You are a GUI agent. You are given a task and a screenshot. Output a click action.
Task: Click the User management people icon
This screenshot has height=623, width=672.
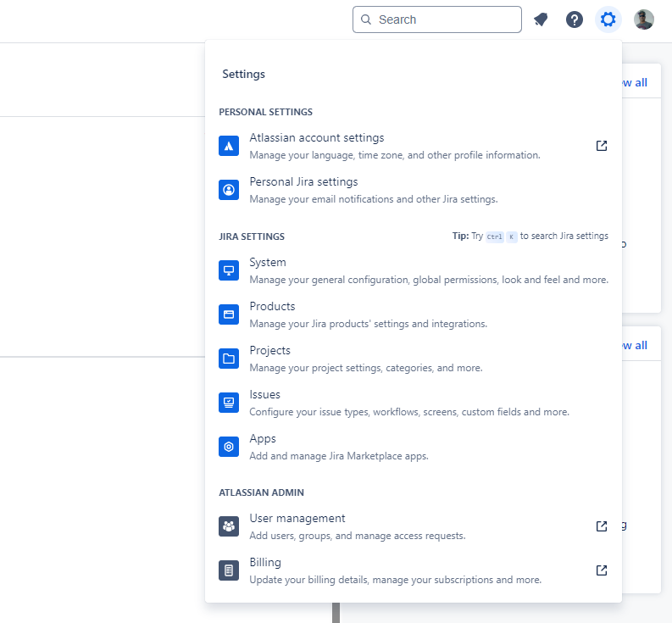point(229,526)
